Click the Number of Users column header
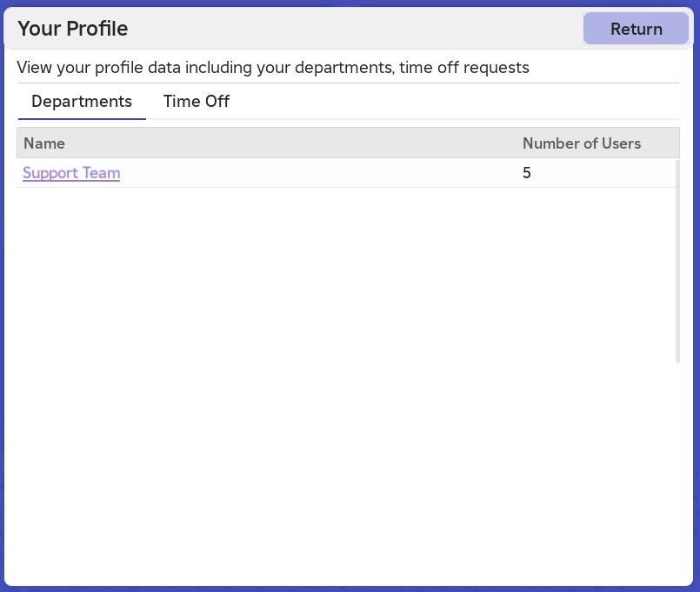The width and height of the screenshot is (700, 592). pos(582,143)
